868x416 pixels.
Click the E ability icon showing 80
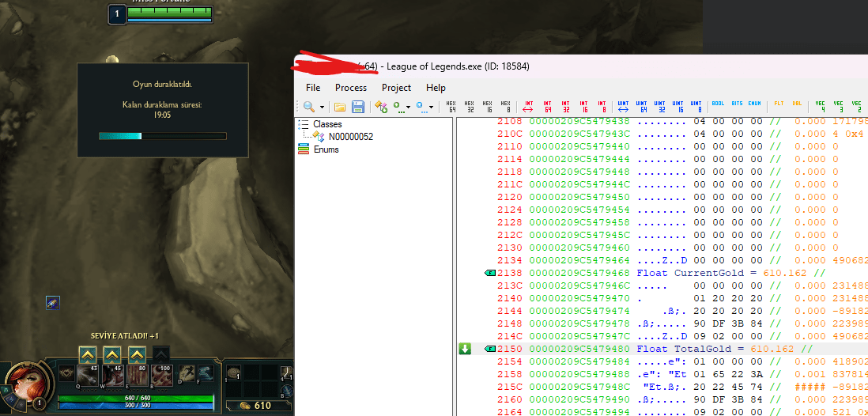(x=138, y=374)
